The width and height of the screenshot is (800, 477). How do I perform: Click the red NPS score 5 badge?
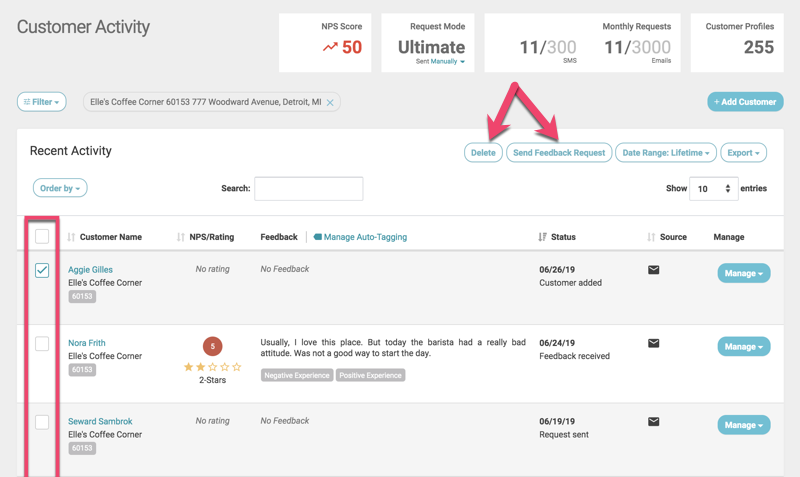click(212, 346)
